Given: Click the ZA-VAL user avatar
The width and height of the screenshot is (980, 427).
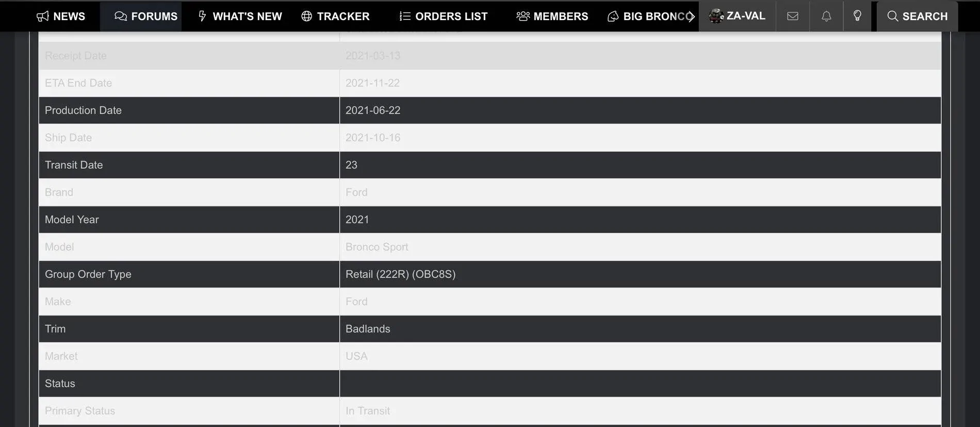Looking at the screenshot, I should [x=716, y=16].
